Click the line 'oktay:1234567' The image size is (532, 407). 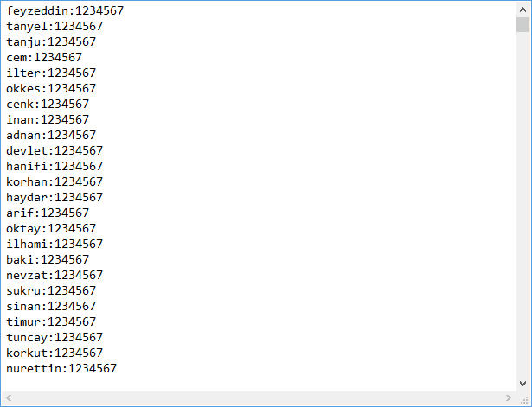click(51, 229)
